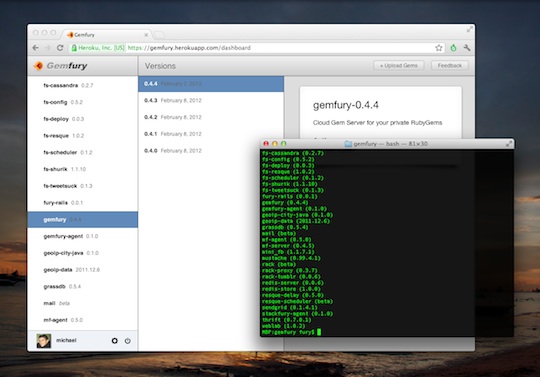The width and height of the screenshot is (540, 377).
Task: Select version 0.4.4 in Versions list
Action: click(x=211, y=84)
